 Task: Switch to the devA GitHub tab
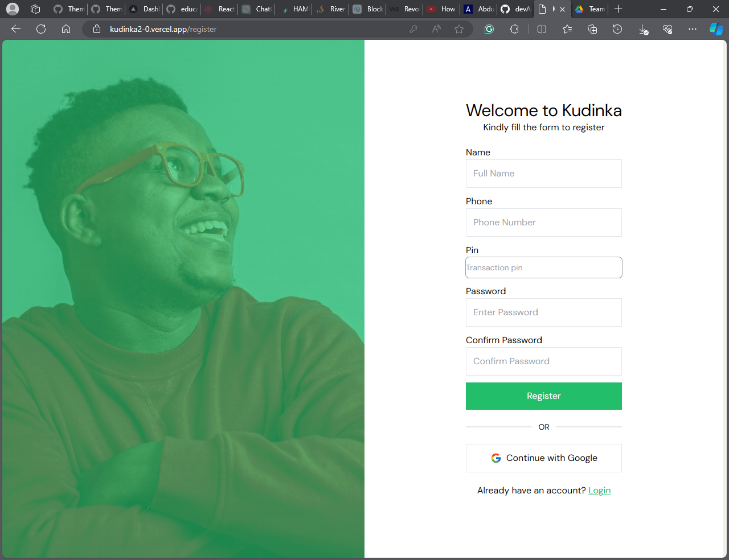coord(516,9)
